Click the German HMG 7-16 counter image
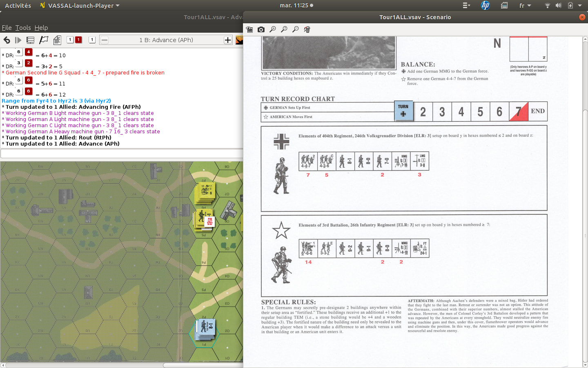 click(401, 161)
